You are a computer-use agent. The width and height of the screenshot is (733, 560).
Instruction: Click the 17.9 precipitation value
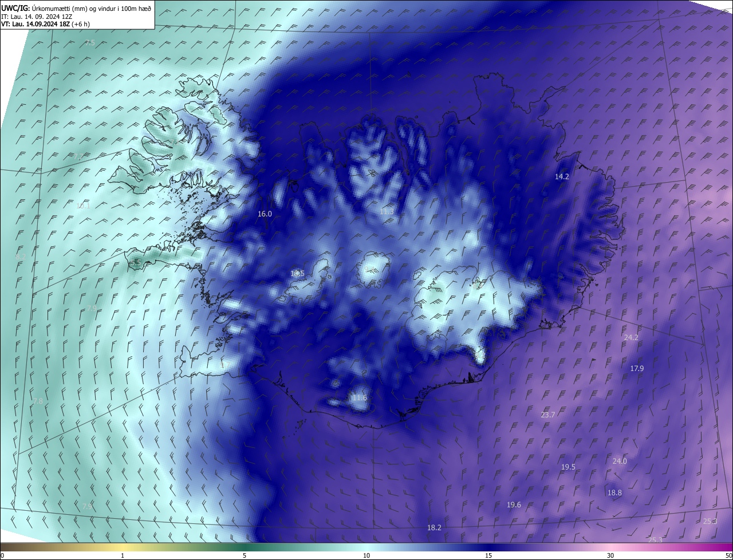pyautogui.click(x=637, y=368)
